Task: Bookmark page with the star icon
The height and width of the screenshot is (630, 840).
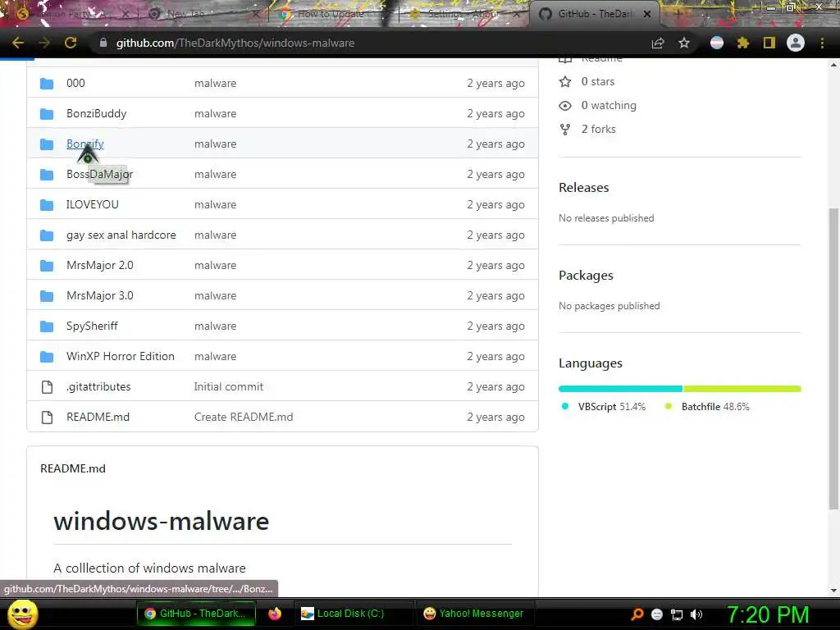Action: coord(684,43)
